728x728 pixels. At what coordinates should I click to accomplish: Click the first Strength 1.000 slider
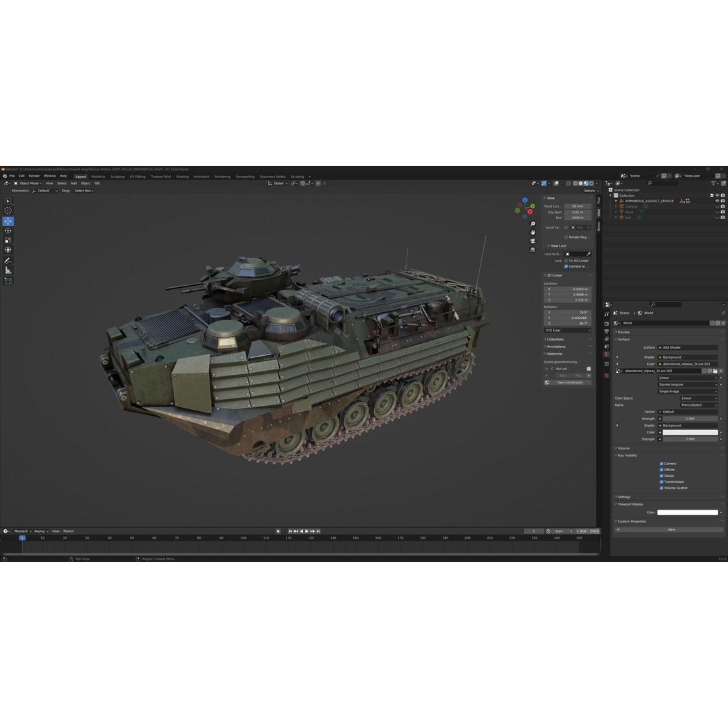pyautogui.click(x=690, y=419)
